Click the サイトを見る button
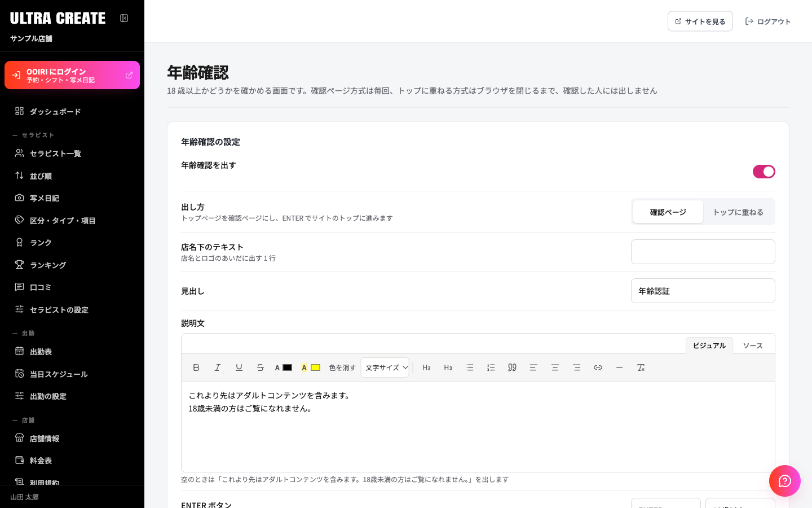Screen dimensions: 812x508 [700, 21]
